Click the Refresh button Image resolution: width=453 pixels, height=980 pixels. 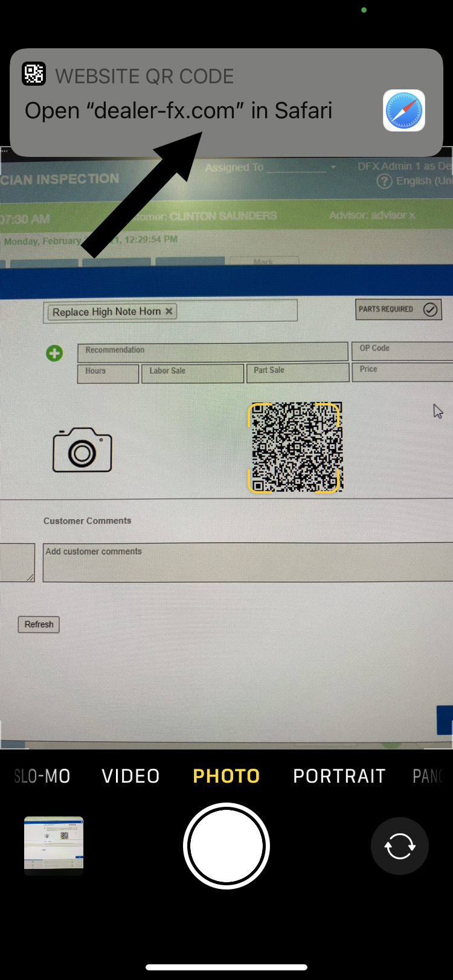[39, 625]
